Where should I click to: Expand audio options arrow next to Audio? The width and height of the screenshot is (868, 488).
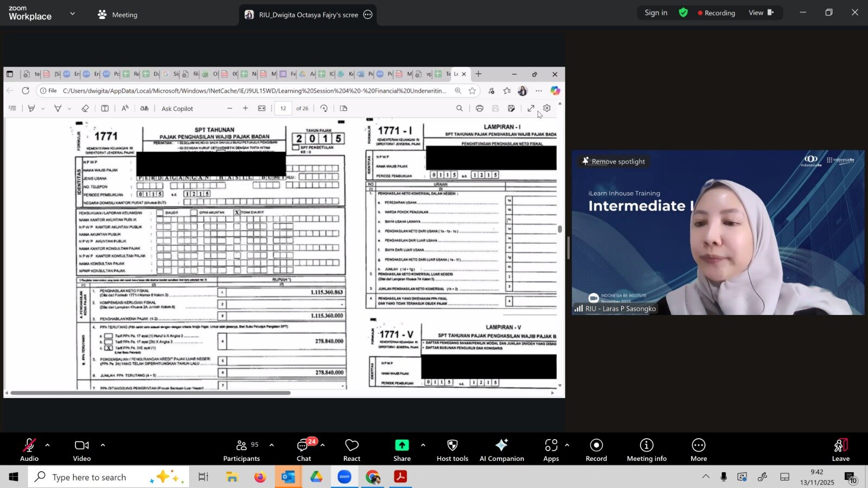(48, 445)
